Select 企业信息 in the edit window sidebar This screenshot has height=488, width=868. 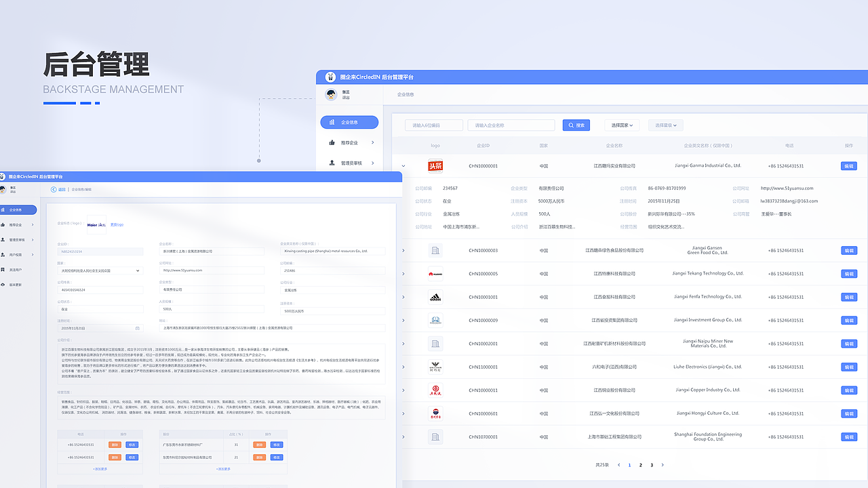(x=19, y=210)
